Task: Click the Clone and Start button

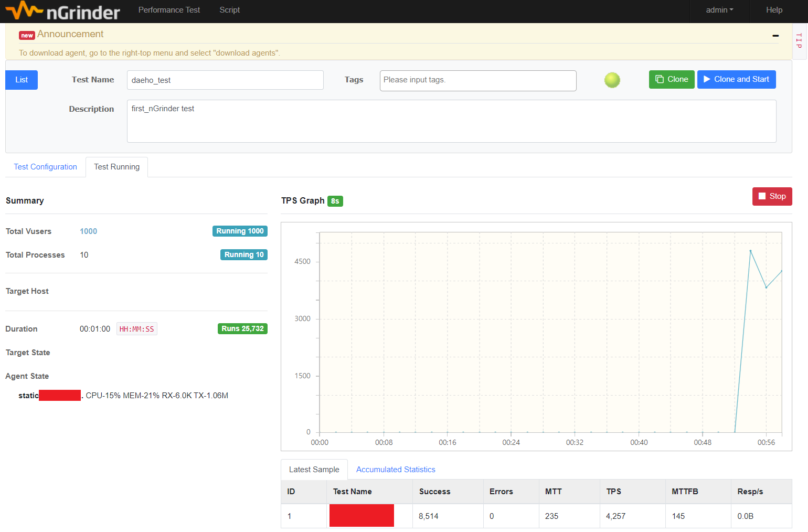Action: click(736, 79)
